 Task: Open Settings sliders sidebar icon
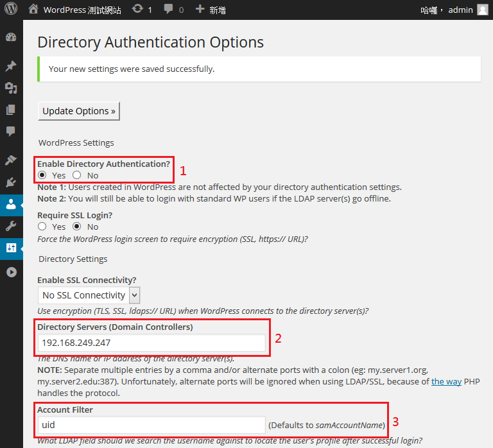tap(11, 248)
